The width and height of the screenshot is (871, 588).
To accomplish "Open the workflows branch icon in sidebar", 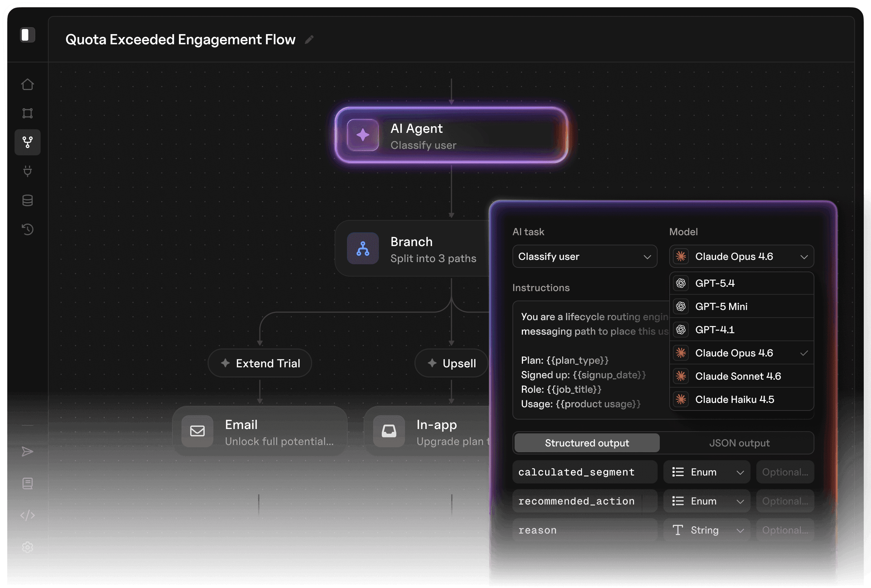I will [x=27, y=142].
